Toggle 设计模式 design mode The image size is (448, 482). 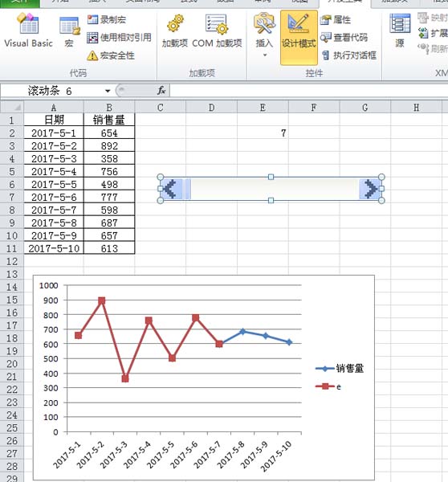(299, 37)
